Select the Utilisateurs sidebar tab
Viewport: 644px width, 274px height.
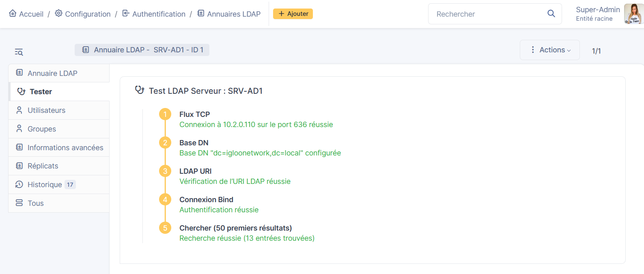pyautogui.click(x=59, y=110)
